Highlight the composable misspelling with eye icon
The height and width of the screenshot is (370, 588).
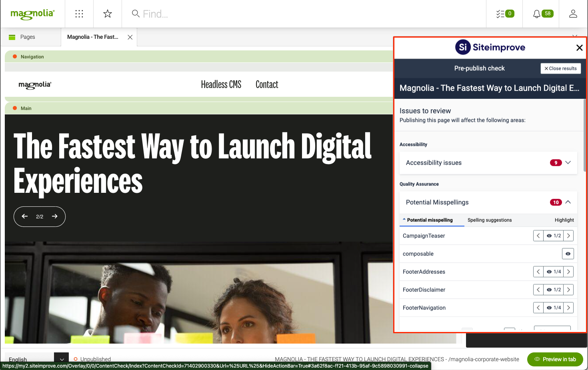pyautogui.click(x=568, y=254)
